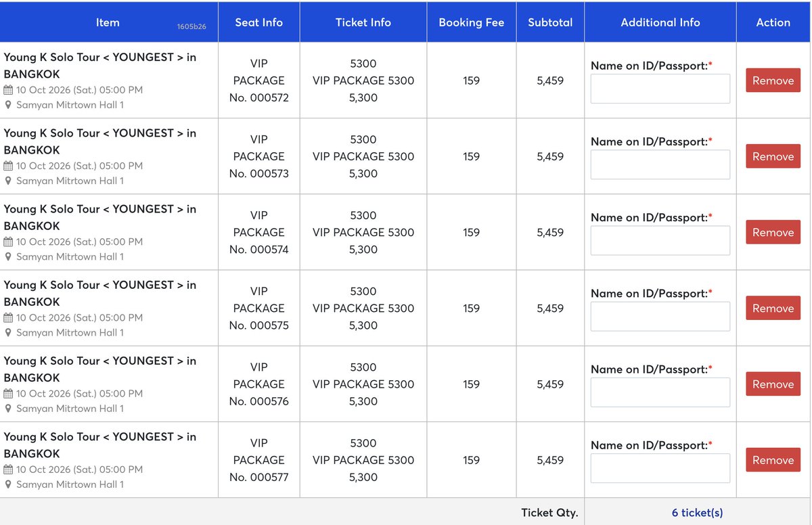Focus Name on ID/Passport field for ticket 000572

660,89
